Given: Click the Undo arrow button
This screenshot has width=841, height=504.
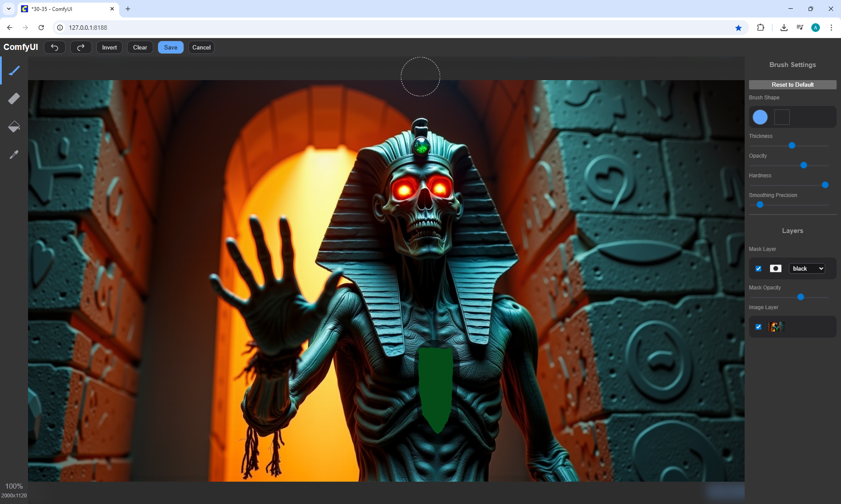Looking at the screenshot, I should point(55,47).
